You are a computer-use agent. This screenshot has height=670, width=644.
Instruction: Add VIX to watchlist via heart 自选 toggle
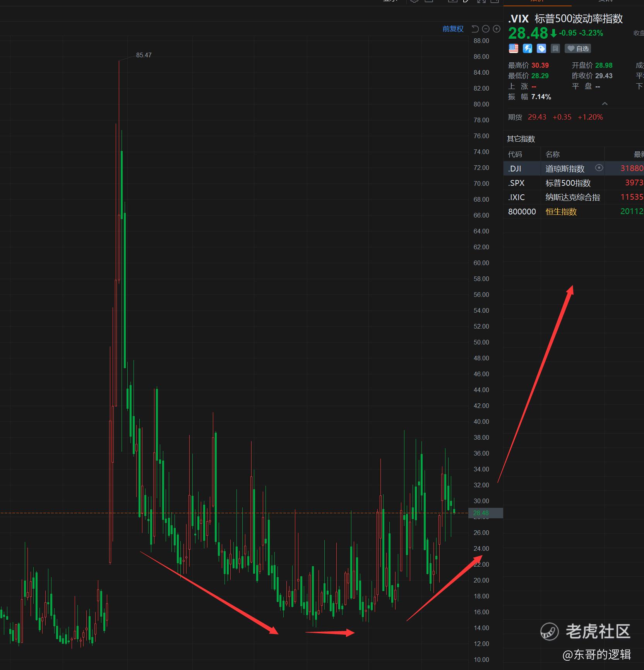tap(578, 48)
